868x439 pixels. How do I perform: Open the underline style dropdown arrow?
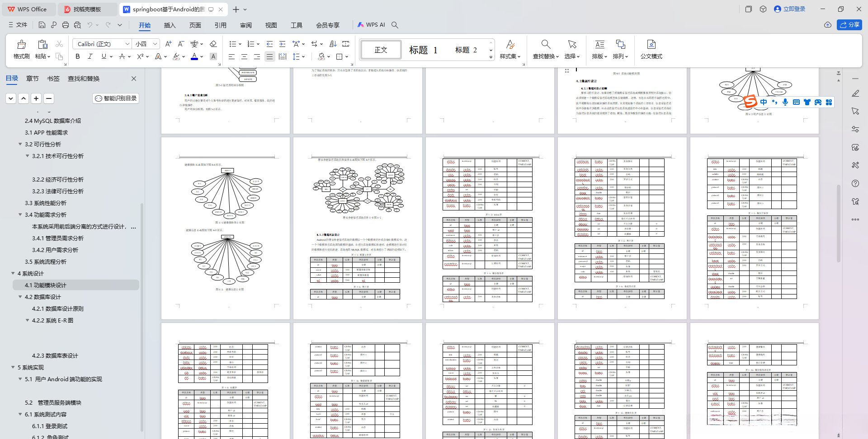111,56
